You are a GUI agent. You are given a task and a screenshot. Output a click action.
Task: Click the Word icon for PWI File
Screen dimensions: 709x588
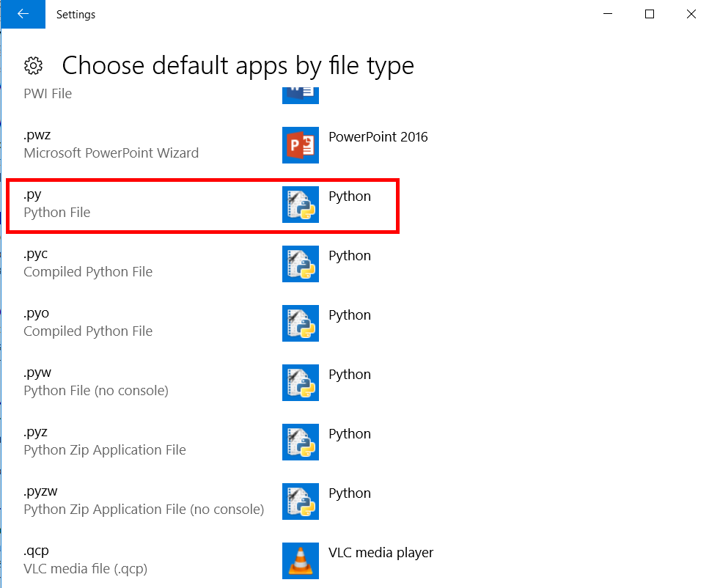pyautogui.click(x=300, y=95)
